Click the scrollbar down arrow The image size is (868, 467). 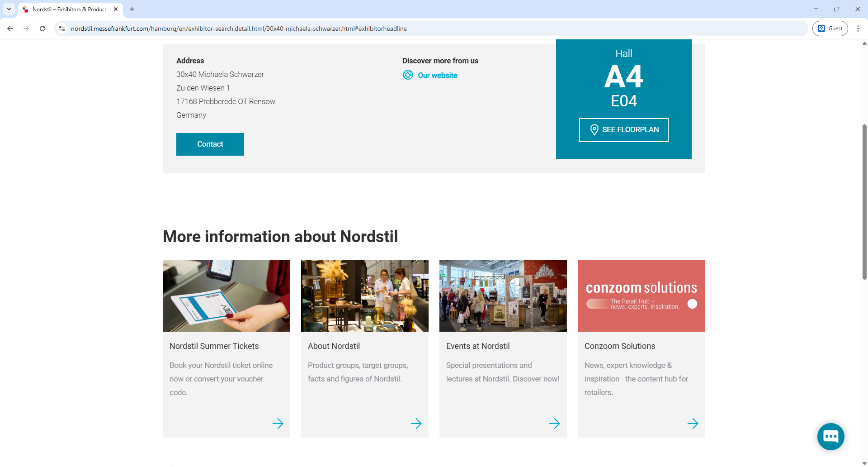click(864, 462)
